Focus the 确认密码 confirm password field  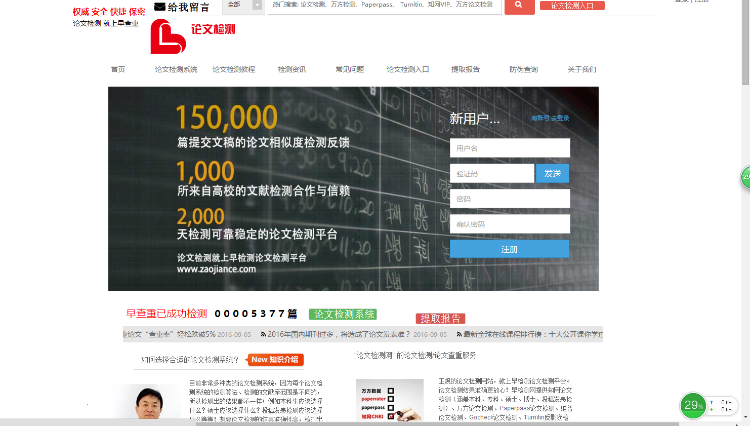[x=510, y=224]
